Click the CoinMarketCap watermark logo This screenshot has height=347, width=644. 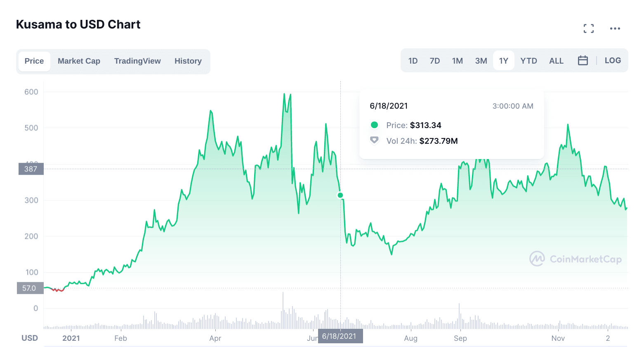click(x=576, y=259)
